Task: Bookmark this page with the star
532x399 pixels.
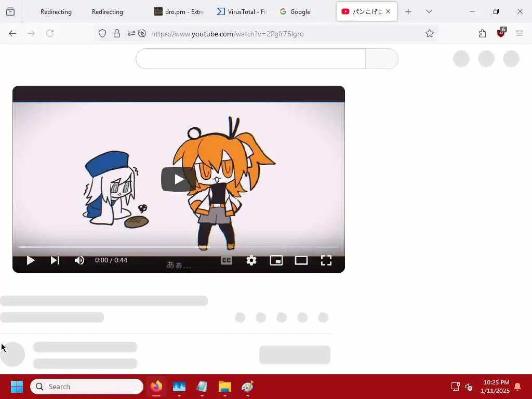Action: 429,33
